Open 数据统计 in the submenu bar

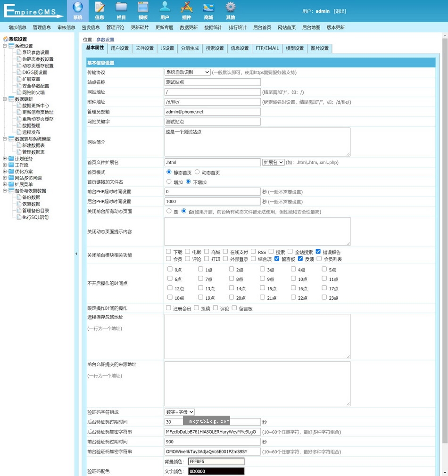(213, 27)
